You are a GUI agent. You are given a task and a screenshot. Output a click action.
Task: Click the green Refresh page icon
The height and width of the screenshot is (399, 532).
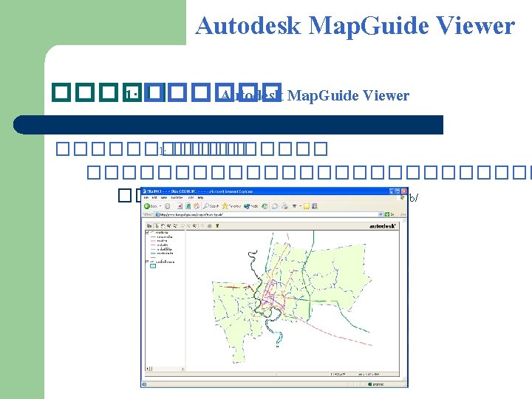tap(188, 206)
